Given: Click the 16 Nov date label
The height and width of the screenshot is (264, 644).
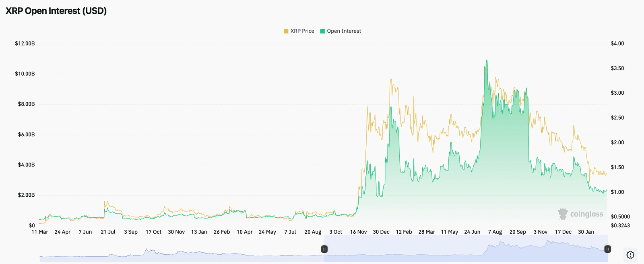Looking at the screenshot, I should (358, 232).
